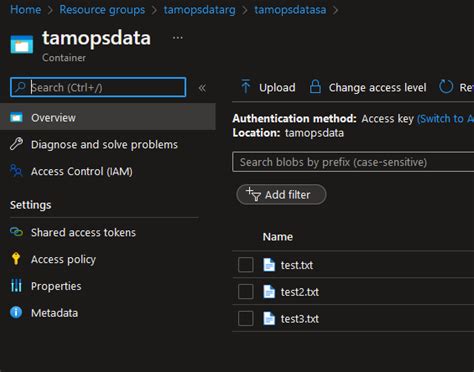Viewport: 474px width, 372px height.
Task: Click the Access Control (IAM) people icon
Action: pos(16,171)
